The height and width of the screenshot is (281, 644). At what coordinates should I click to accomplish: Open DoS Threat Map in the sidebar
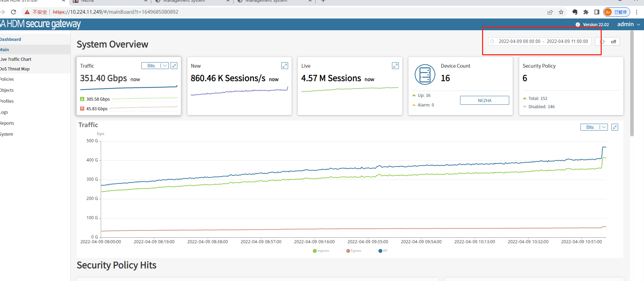[x=15, y=69]
